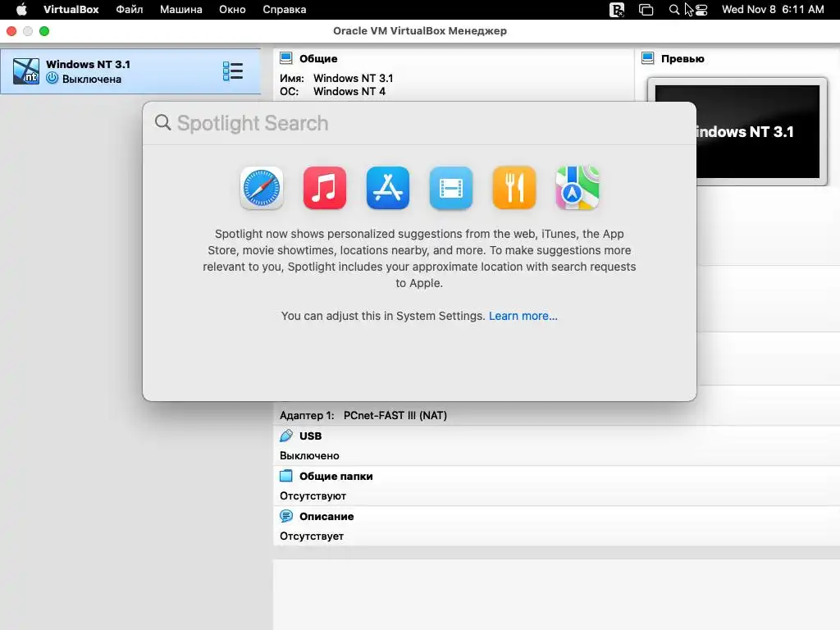Click the Адаптер 1 PCnet-FAST III text
This screenshot has height=630, width=840.
pyautogui.click(x=363, y=416)
